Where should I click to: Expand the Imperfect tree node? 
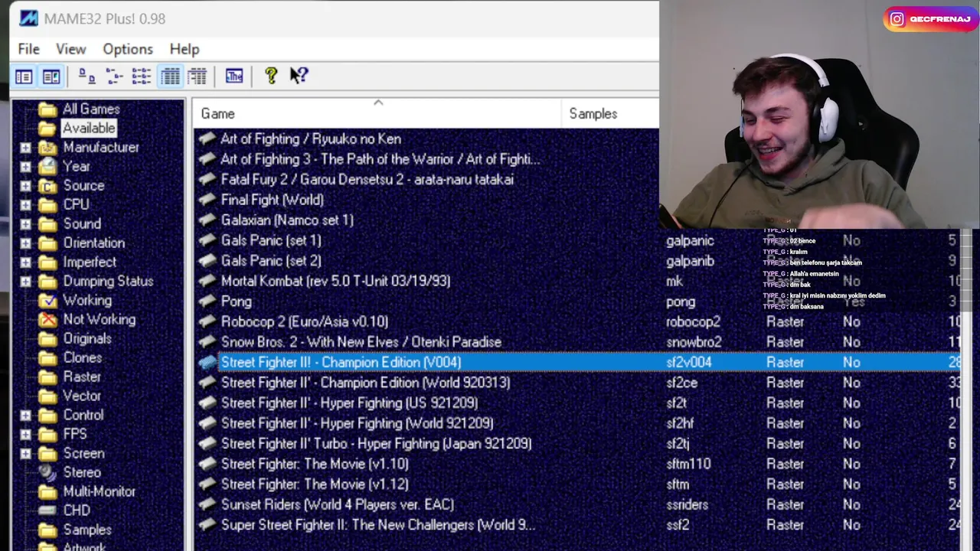point(25,262)
